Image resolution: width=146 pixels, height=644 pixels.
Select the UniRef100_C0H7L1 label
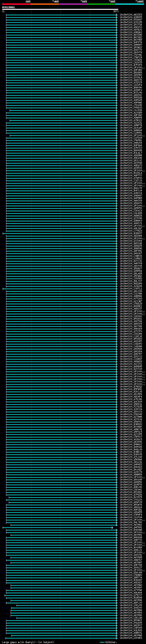tap(131, 289)
